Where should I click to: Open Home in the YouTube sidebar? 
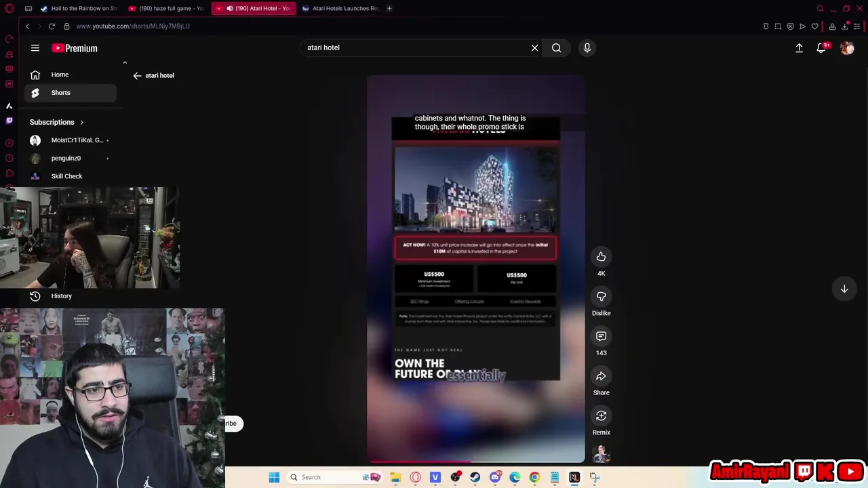point(70,75)
